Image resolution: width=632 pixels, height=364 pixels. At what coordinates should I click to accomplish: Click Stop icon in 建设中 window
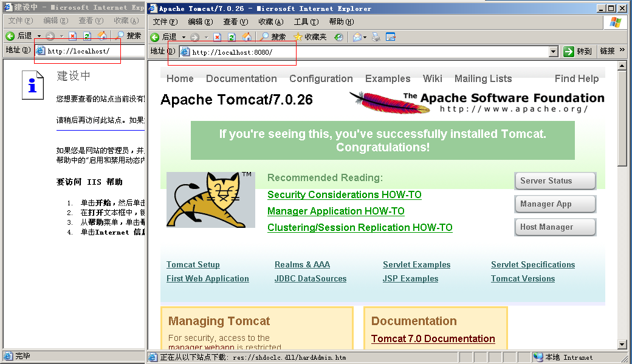coord(72,36)
